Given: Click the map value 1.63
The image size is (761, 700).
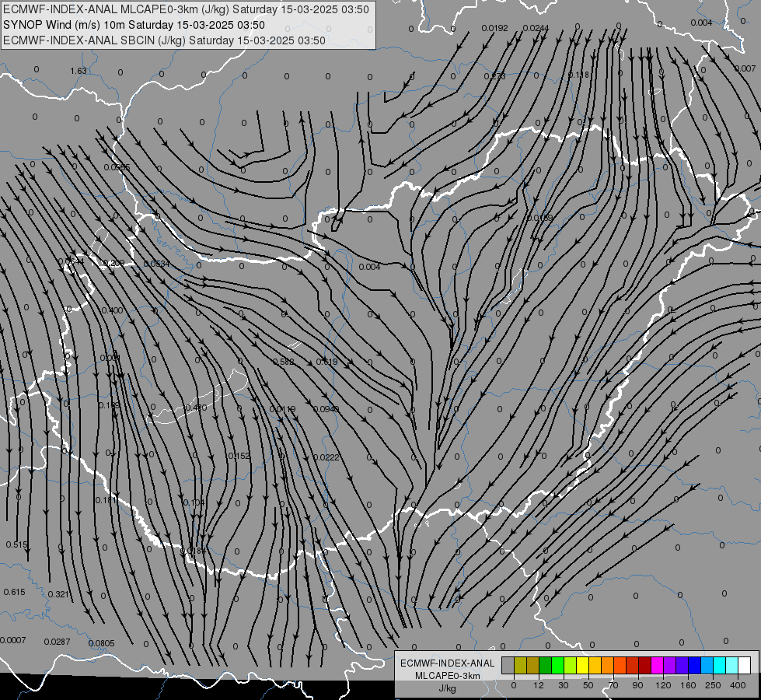Looking at the screenshot, I should [79, 71].
